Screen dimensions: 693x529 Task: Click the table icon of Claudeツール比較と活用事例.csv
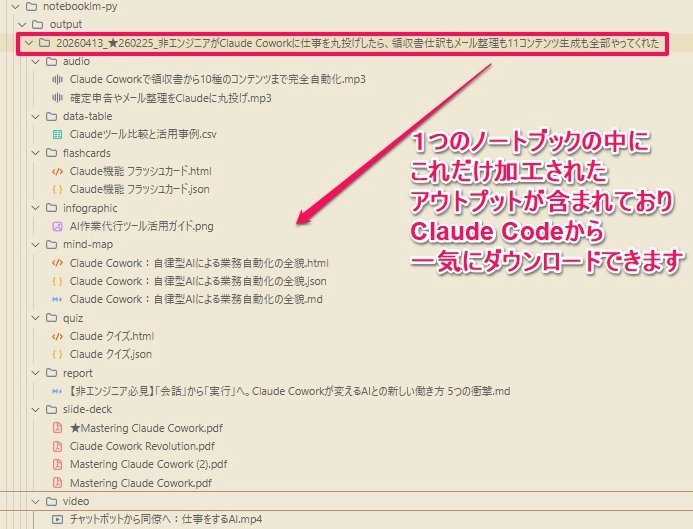coord(57,134)
